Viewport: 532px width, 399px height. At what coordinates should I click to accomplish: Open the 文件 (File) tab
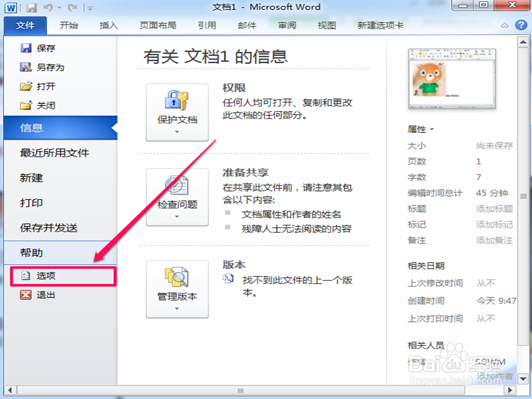point(25,25)
